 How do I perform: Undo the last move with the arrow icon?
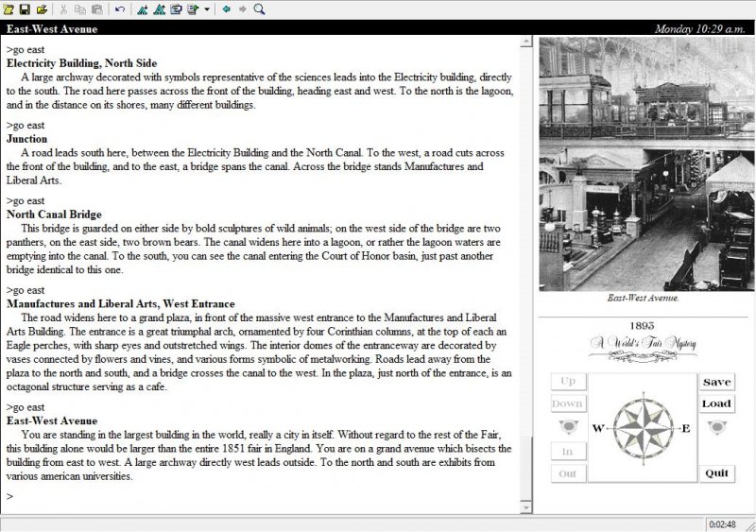click(120, 9)
